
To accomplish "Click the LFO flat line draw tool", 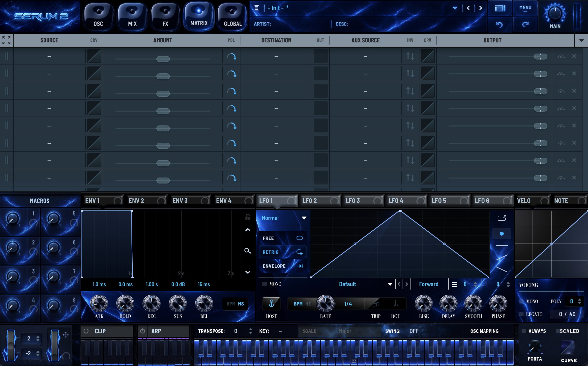I will pos(502,245).
